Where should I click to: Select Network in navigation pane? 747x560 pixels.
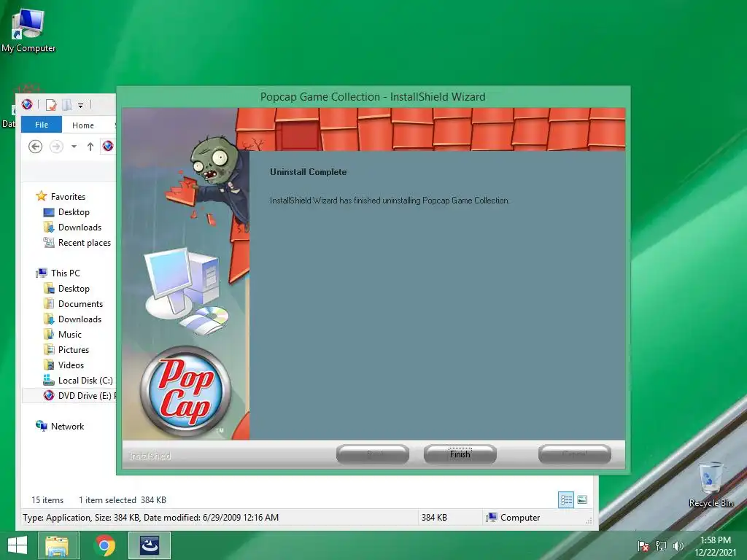tap(67, 426)
